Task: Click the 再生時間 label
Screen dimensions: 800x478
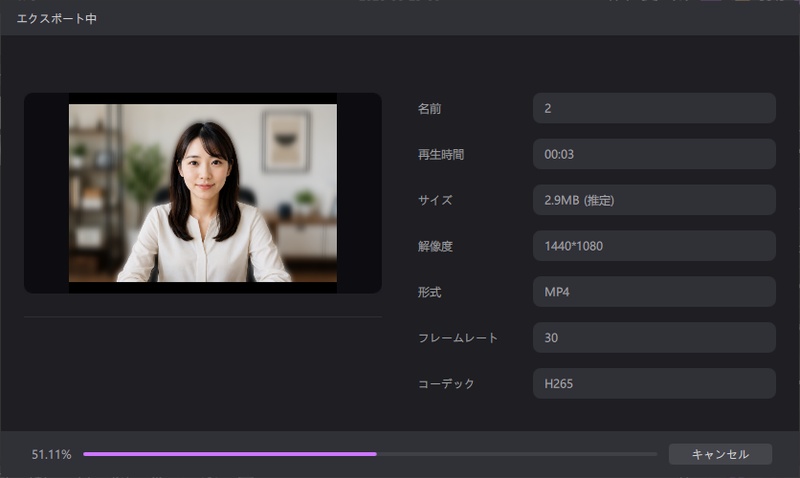Action: pyautogui.click(x=441, y=155)
